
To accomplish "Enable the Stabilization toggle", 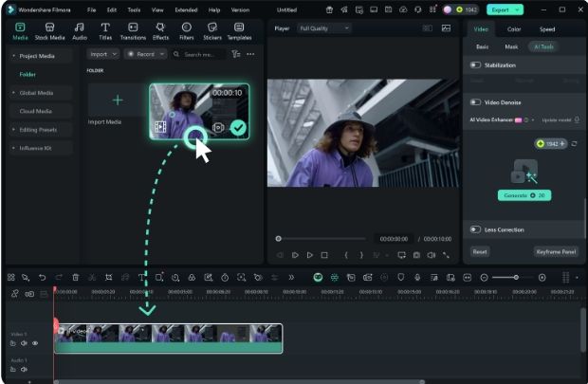I will tap(476, 65).
